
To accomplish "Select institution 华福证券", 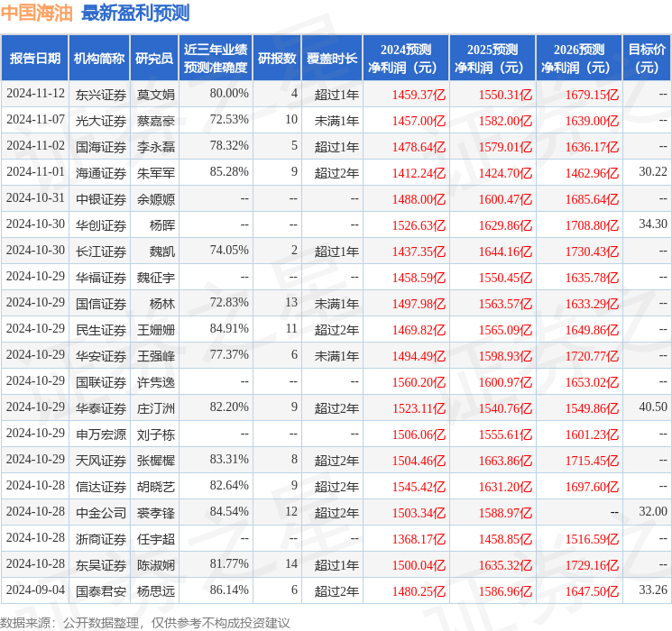I will click(x=101, y=278).
